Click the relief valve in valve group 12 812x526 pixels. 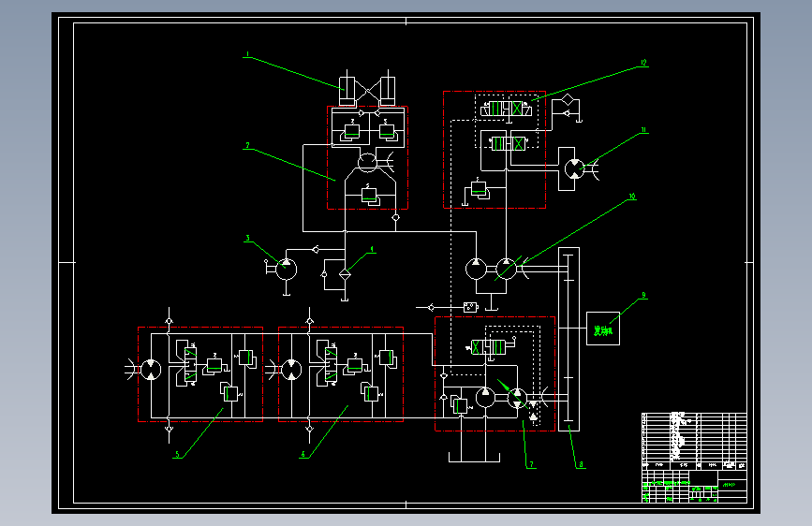[x=479, y=189]
